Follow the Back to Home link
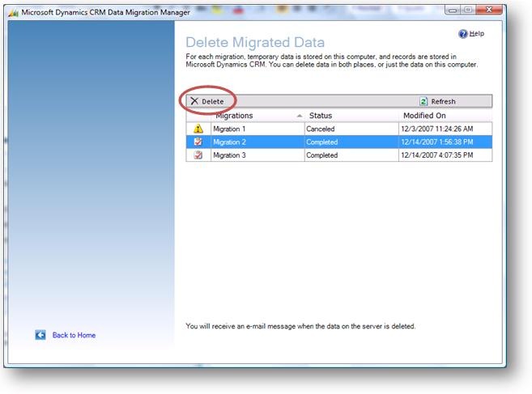Screen dimensions: 532x394 pyautogui.click(x=74, y=335)
